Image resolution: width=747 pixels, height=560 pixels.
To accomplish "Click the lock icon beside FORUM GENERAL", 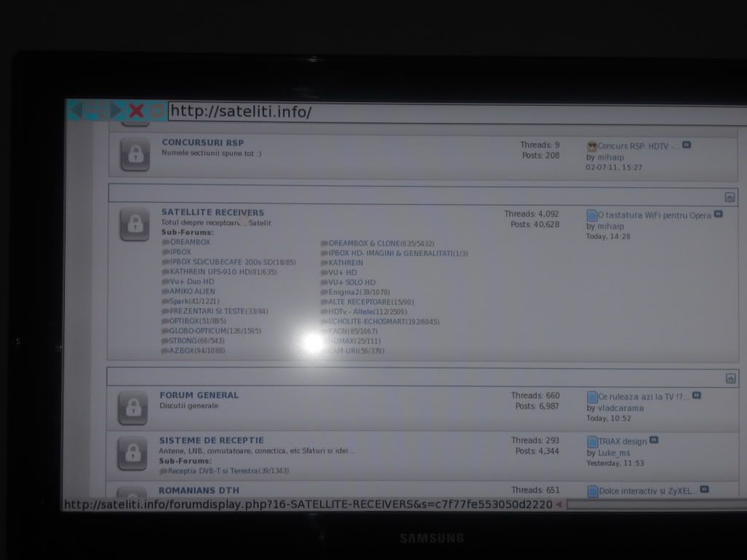I will click(x=133, y=408).
